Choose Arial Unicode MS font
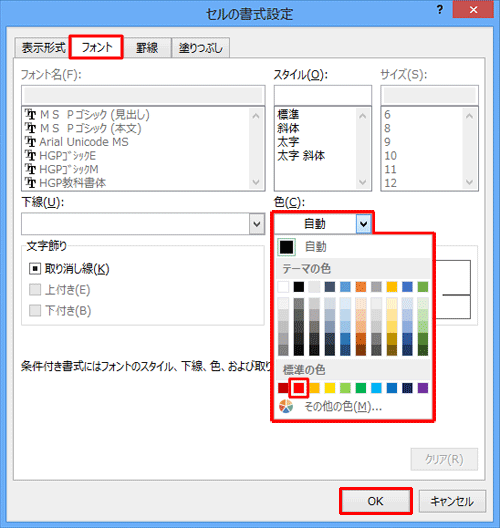The height and width of the screenshot is (528, 500). point(84,142)
